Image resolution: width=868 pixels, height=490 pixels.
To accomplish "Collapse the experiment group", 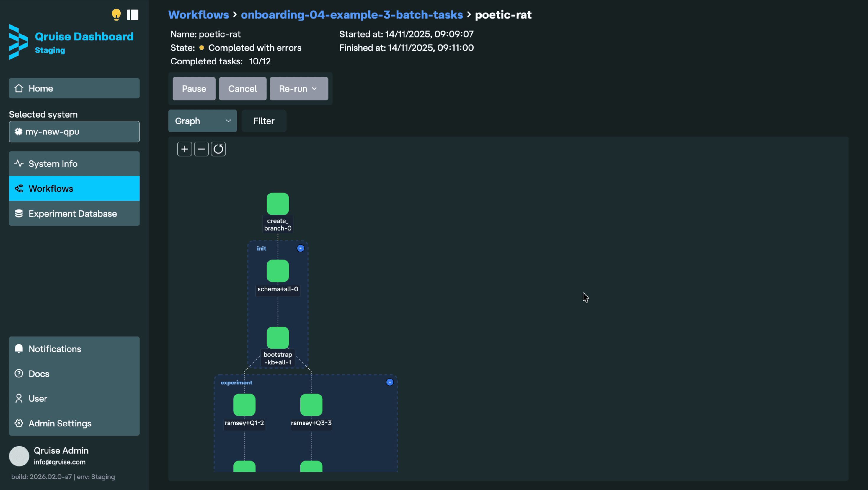I will click(x=389, y=382).
